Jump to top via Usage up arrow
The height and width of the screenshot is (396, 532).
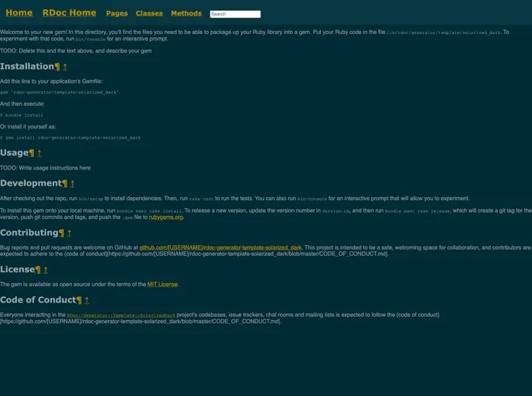pyautogui.click(x=39, y=153)
